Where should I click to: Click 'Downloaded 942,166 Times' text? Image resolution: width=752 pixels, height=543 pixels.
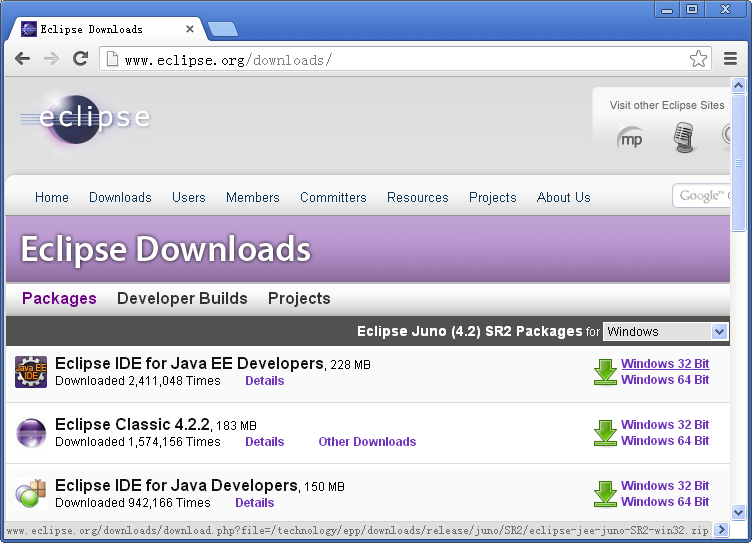(x=133, y=503)
